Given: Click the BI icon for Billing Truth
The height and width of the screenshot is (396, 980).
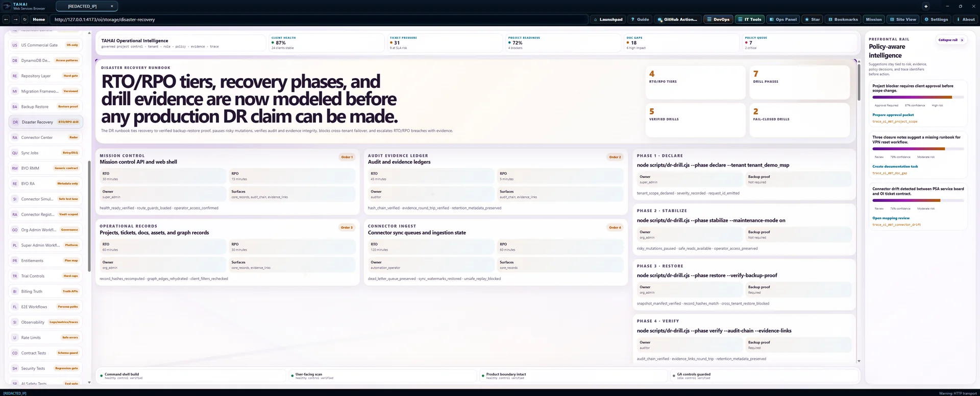Looking at the screenshot, I should (15, 291).
